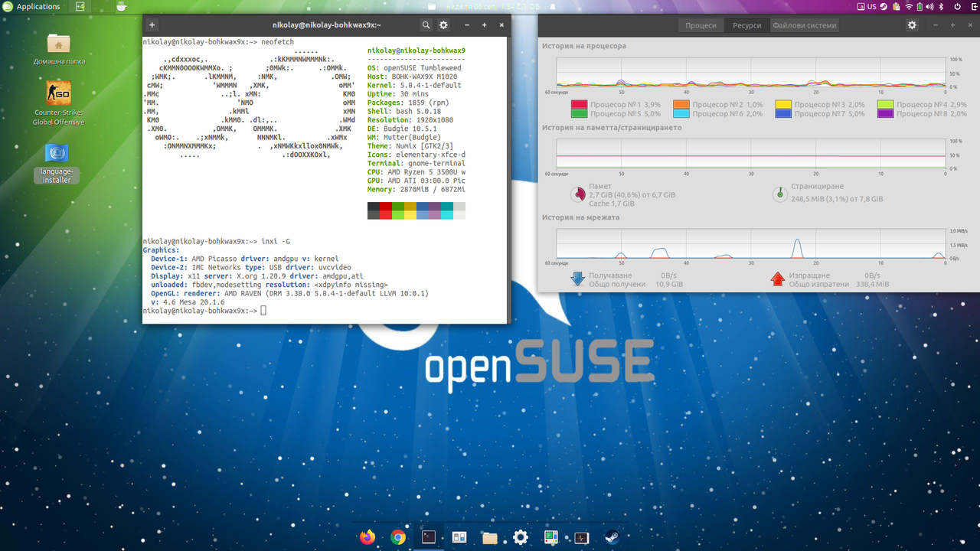The width and height of the screenshot is (980, 551).
Task: Click the neofetch terminal color palette strip
Action: coord(416,210)
